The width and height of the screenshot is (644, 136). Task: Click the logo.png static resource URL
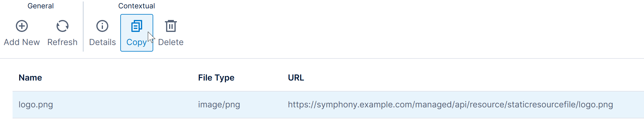450,105
